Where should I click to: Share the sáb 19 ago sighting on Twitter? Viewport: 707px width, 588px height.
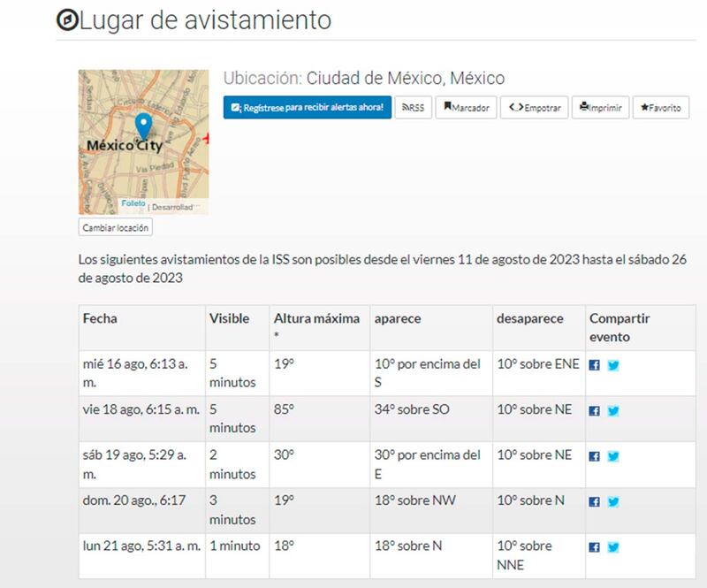tap(612, 456)
